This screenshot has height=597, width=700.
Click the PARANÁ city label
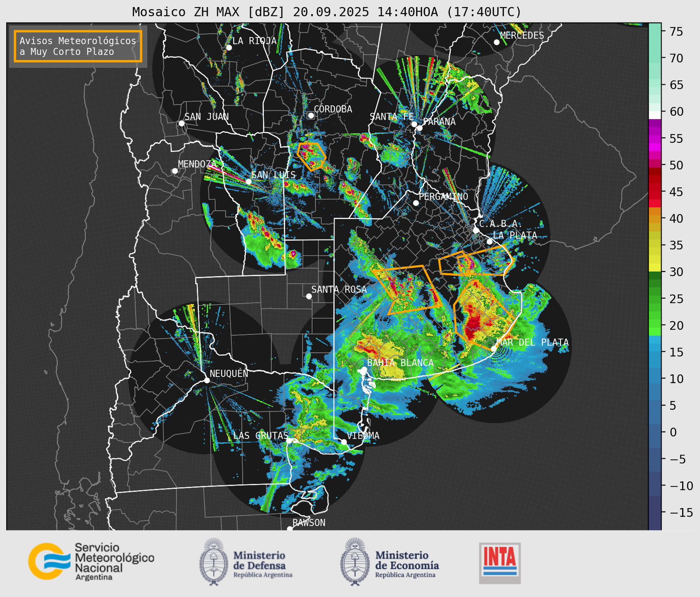[439, 122]
